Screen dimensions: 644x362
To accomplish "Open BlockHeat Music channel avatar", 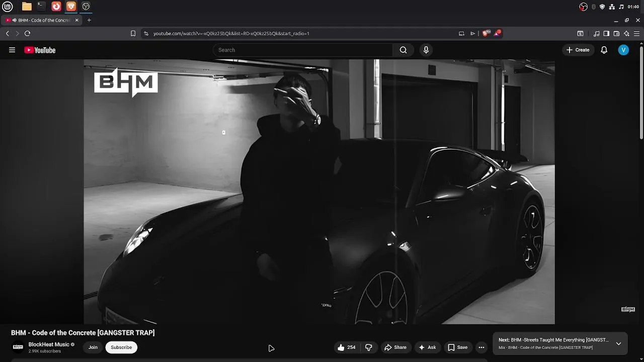I will click(18, 347).
